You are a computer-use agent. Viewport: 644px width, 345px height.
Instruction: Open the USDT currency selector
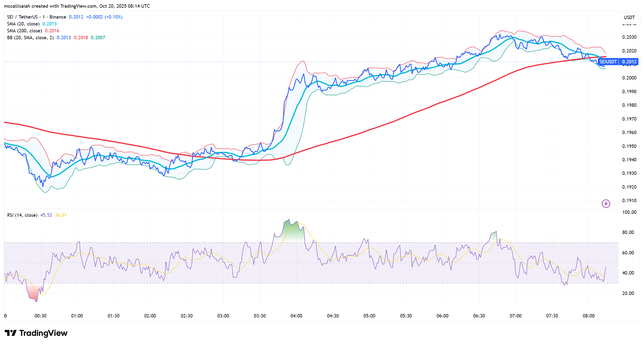tap(629, 17)
